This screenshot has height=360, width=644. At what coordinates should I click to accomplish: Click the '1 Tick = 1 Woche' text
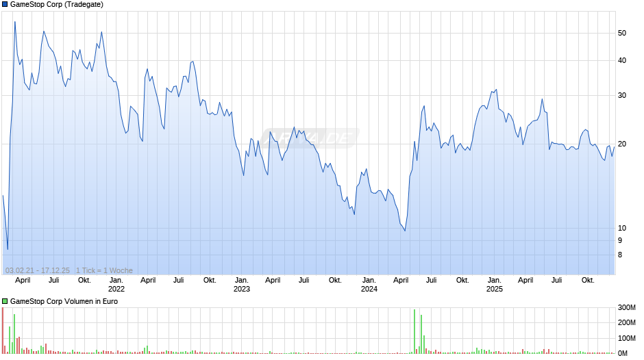click(104, 270)
